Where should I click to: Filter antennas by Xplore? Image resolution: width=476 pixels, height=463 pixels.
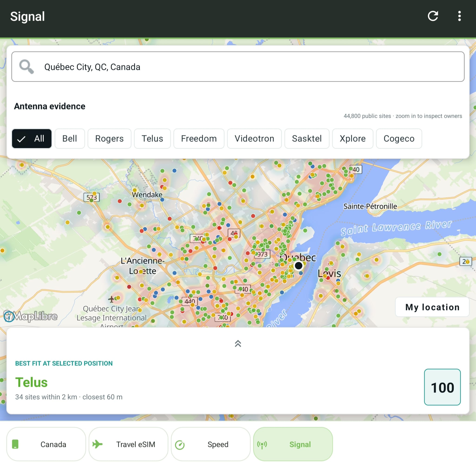[x=353, y=138]
